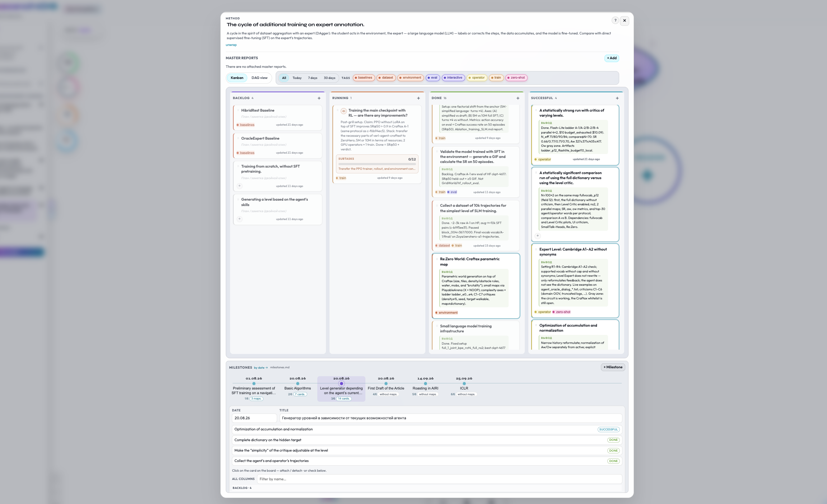Click the milestone Date input field
827x504 pixels.
click(254, 418)
